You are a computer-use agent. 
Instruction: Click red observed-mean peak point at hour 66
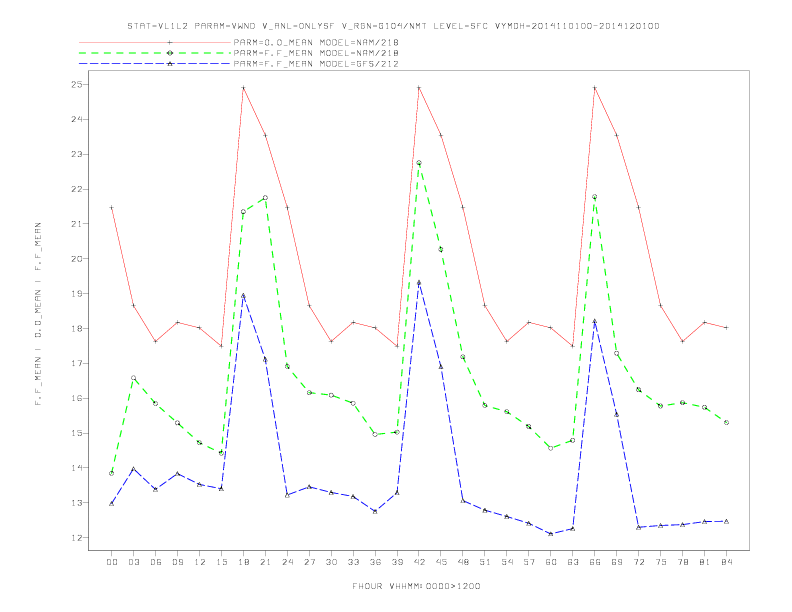click(595, 88)
